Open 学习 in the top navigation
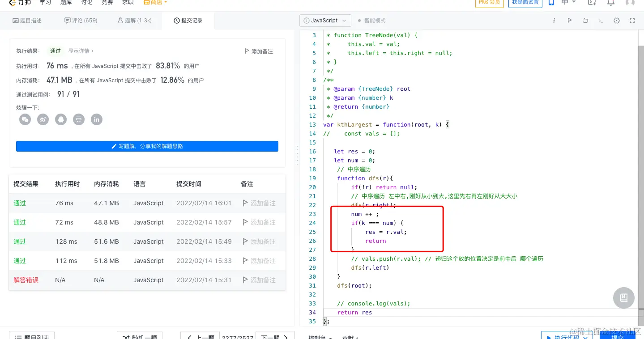The width and height of the screenshot is (644, 339). pyautogui.click(x=46, y=3)
